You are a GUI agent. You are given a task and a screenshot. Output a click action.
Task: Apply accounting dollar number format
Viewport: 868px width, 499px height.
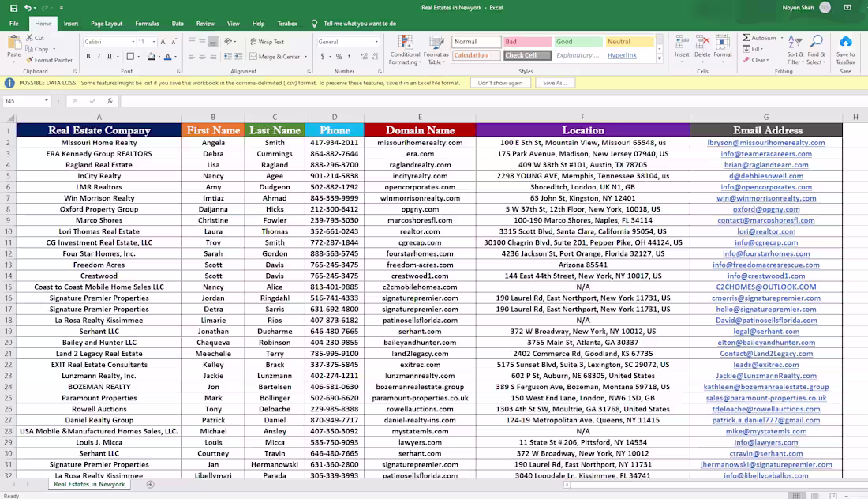(x=323, y=57)
